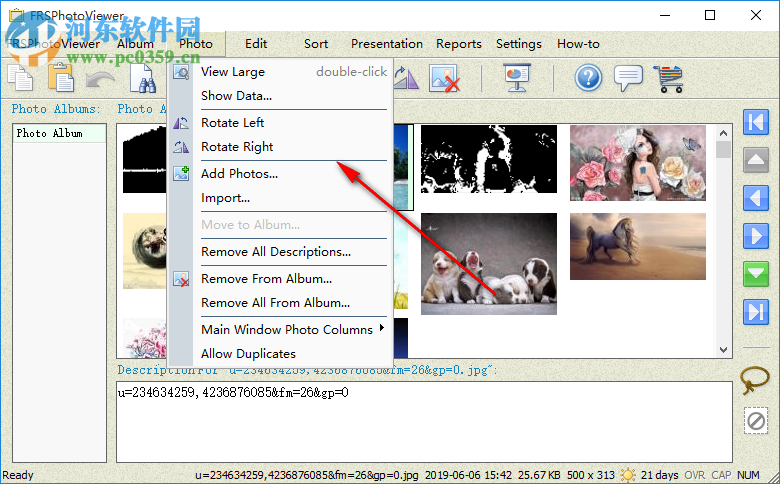This screenshot has height=484, width=780.
Task: Click the 25.67 KB file size text
Action: pos(539,475)
